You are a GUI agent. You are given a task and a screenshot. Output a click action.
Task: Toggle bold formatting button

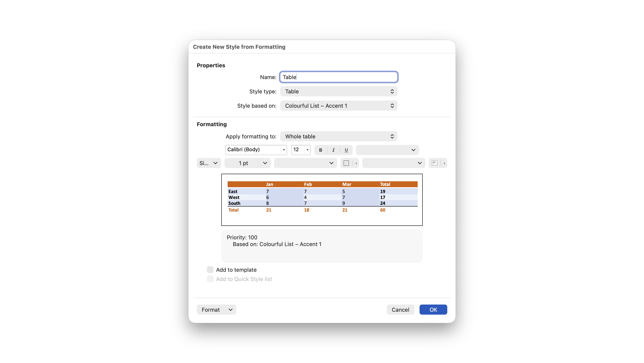click(321, 150)
